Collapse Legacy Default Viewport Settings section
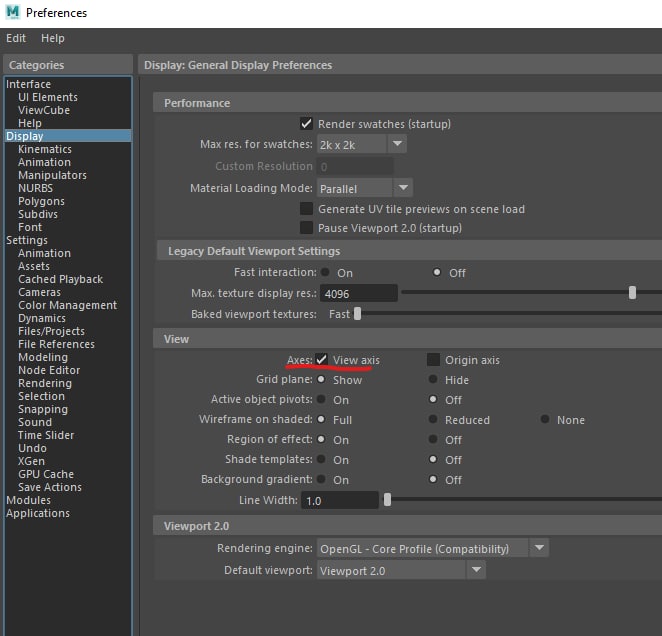 (410, 251)
